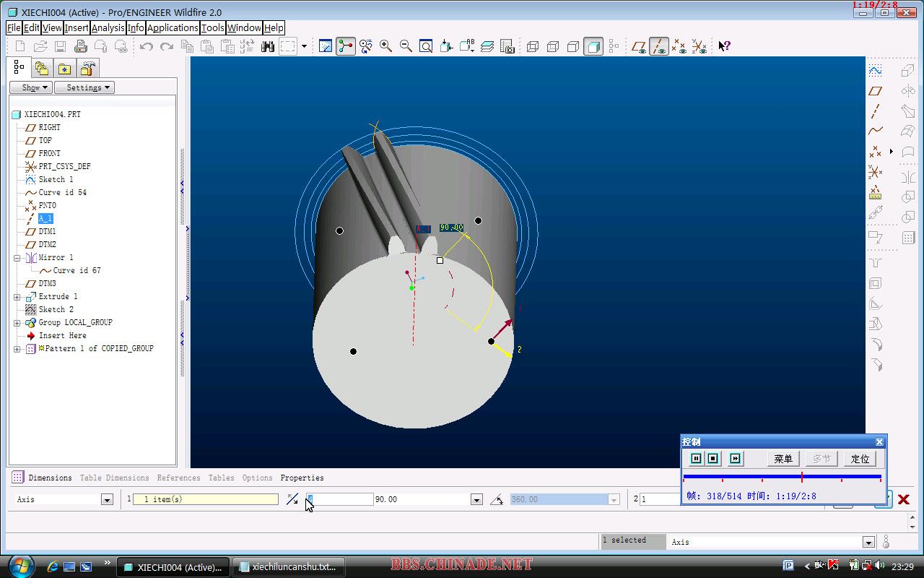
Task: Expand the Group LOCAL_GROUP node
Action: point(17,323)
